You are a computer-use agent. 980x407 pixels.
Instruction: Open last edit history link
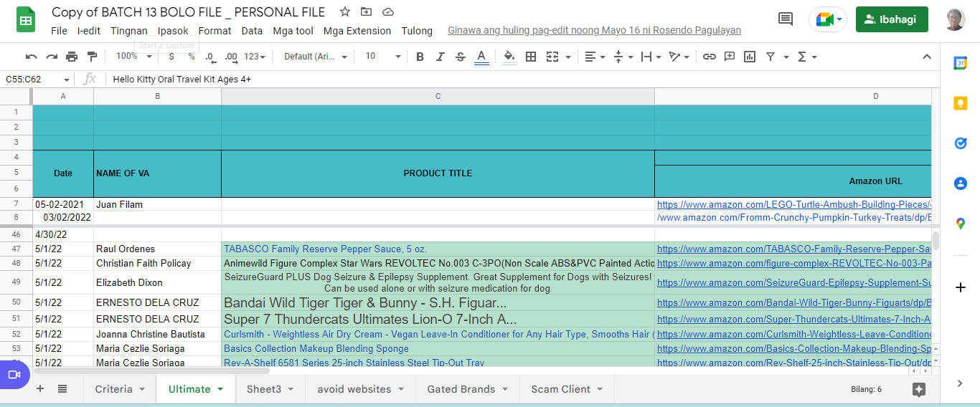pos(594,31)
